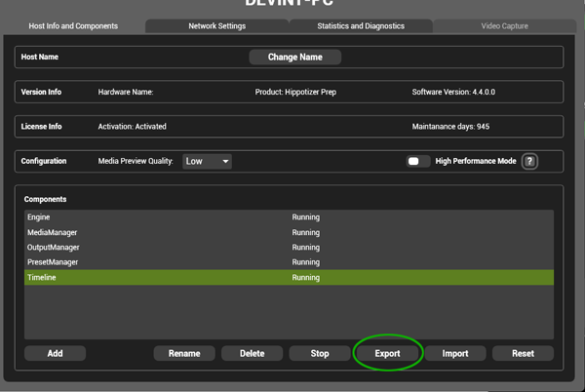Click Running status of OutputManager
Screen dimensions: 585x392
click(x=305, y=248)
